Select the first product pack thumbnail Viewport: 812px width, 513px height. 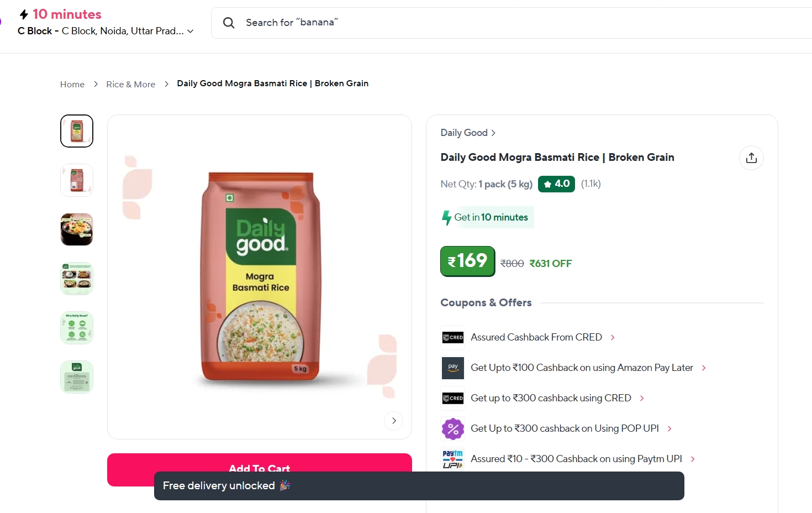click(77, 131)
